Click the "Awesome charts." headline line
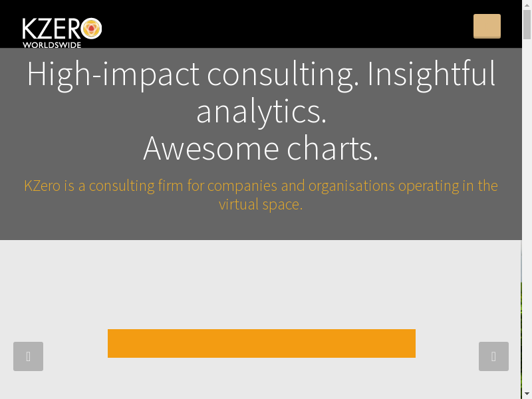Screen dimensions: 532x399 click(261, 148)
